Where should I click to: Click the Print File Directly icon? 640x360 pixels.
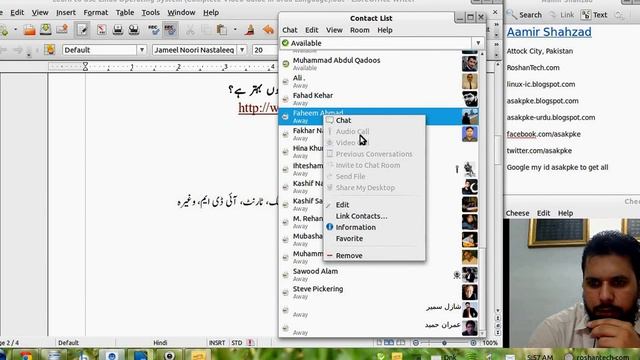pyautogui.click(x=118, y=29)
